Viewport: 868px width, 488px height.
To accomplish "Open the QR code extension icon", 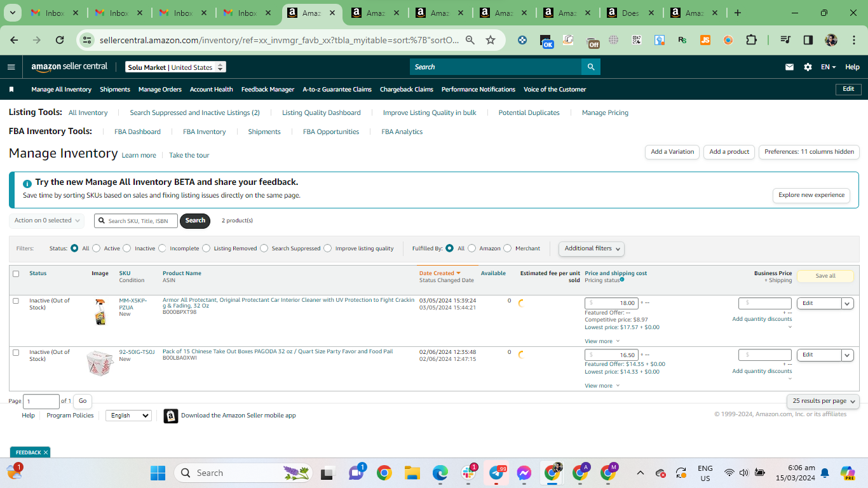I will 637,40.
